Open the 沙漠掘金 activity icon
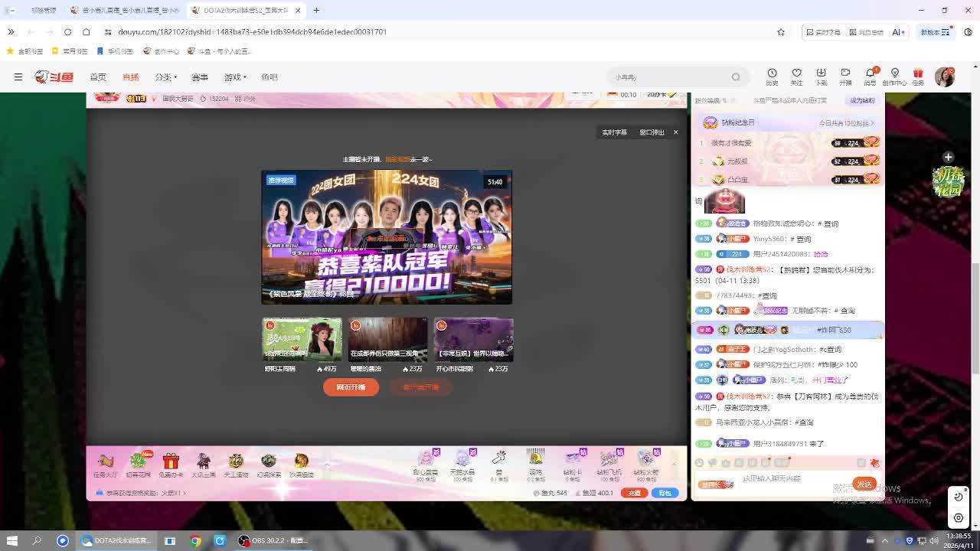This screenshot has height=551, width=980. coord(302,465)
